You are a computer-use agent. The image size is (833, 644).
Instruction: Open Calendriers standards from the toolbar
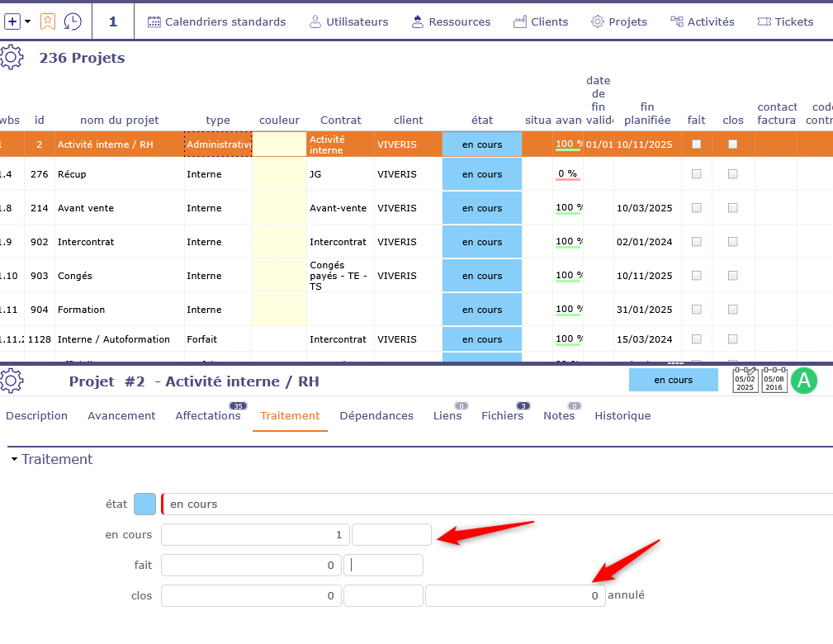tap(216, 21)
